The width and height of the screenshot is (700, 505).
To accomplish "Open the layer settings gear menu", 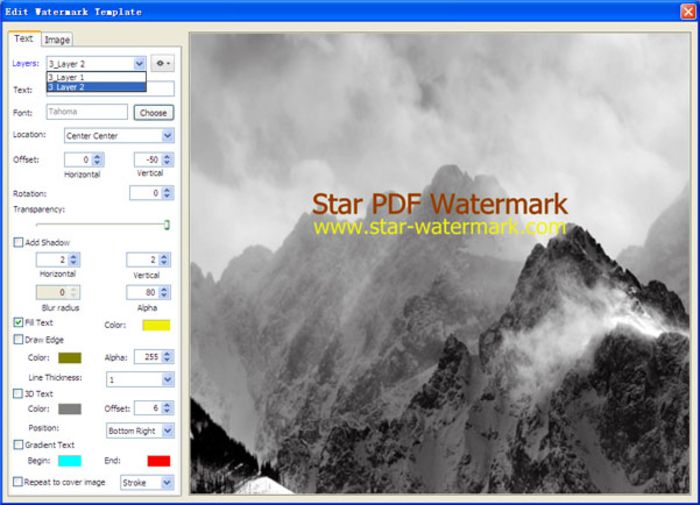I will tap(162, 63).
